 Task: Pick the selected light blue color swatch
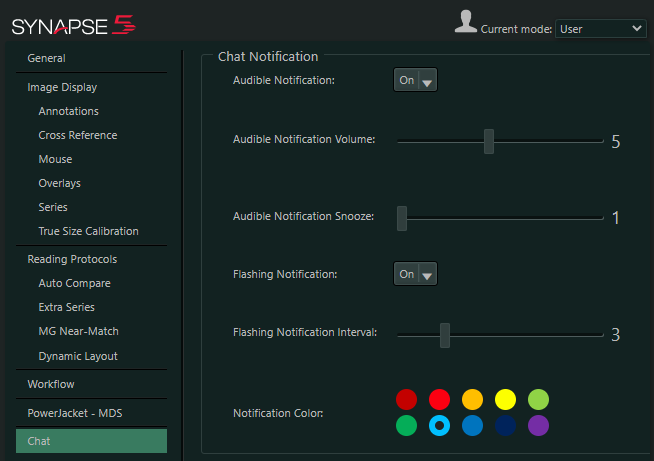coord(439,426)
